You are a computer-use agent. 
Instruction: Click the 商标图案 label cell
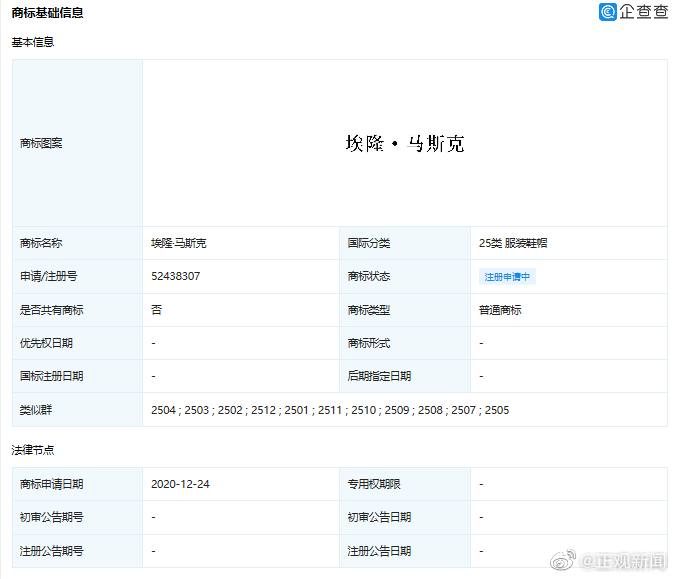coord(77,143)
